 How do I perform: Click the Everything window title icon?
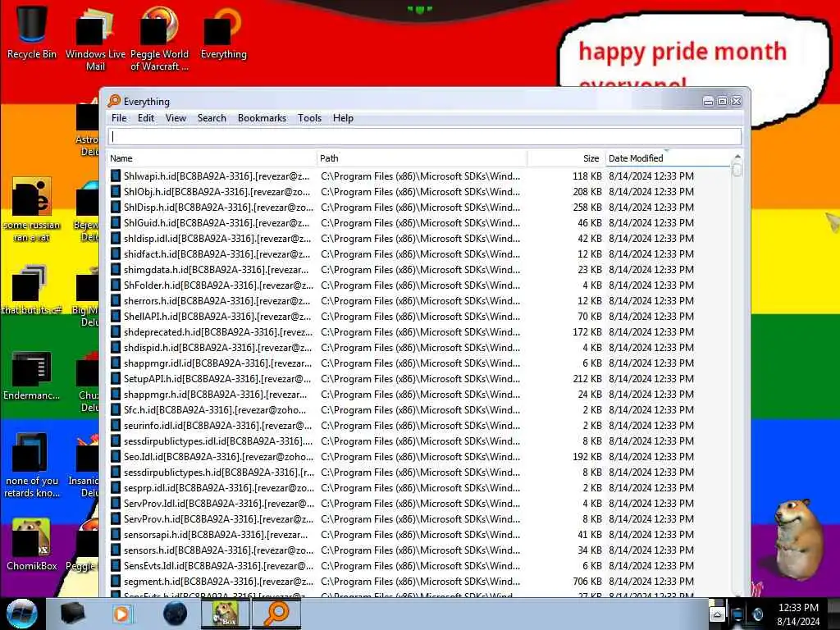114,101
